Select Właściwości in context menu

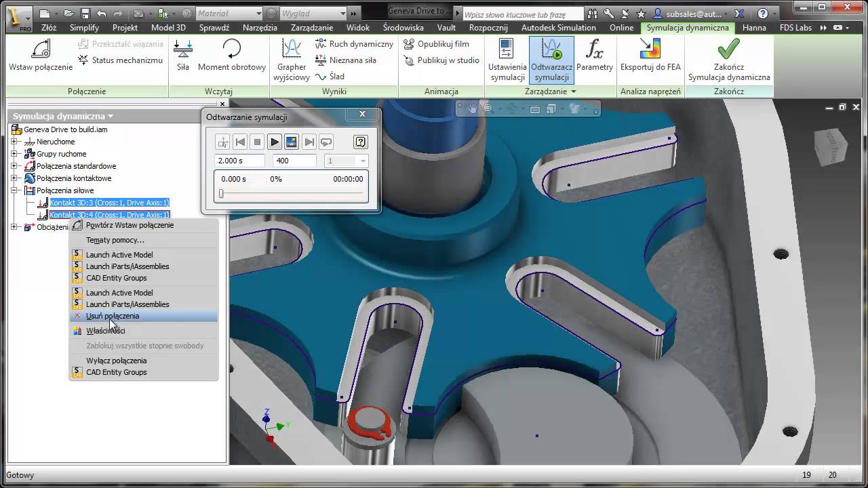(144, 331)
